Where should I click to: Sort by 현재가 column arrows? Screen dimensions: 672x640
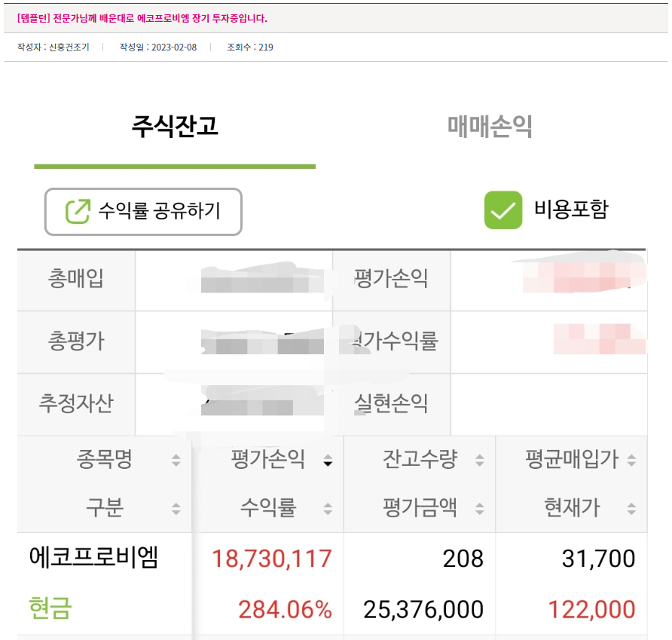(x=631, y=509)
